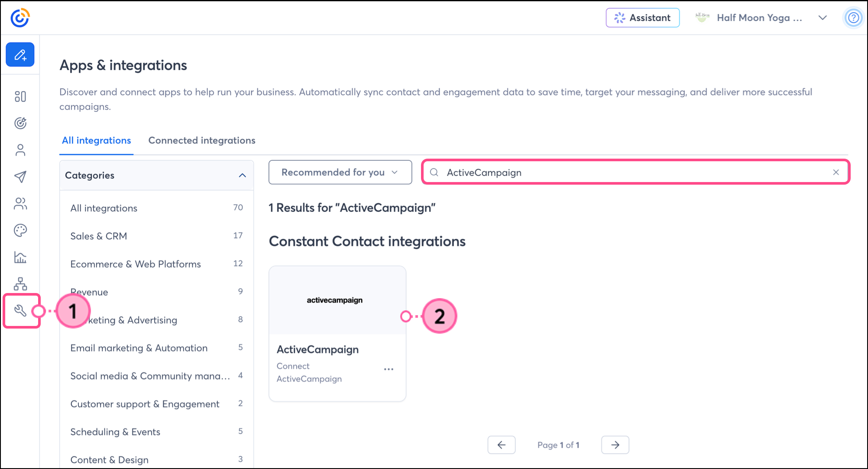Open the wrench Tools icon in sidebar
This screenshot has width=868, height=469.
tap(20, 310)
